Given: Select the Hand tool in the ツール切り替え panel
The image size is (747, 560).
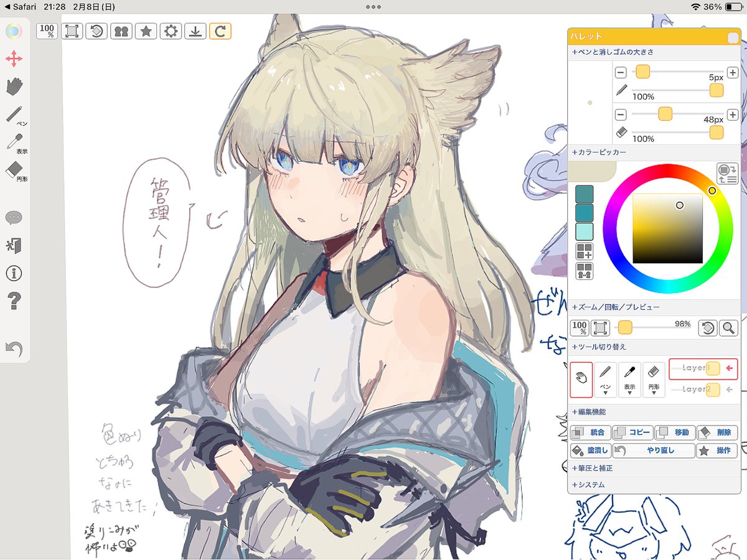Looking at the screenshot, I should (581, 379).
